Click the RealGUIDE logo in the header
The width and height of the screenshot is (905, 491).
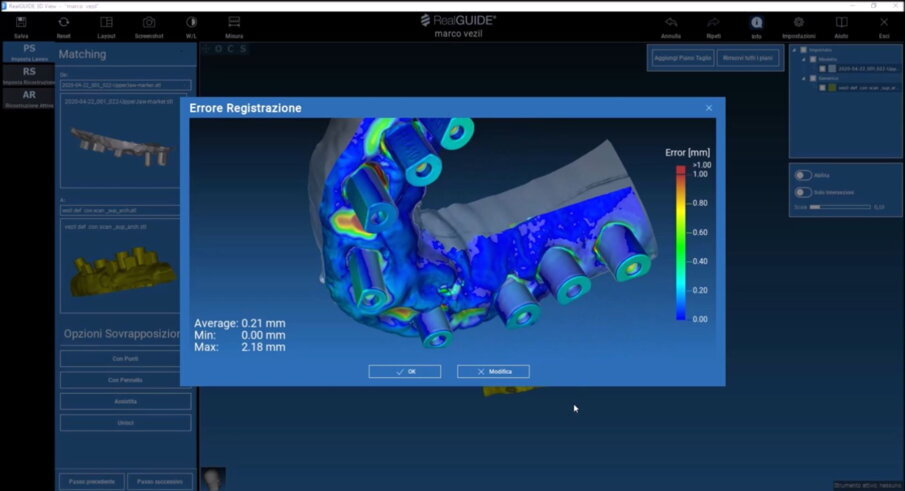pos(458,20)
